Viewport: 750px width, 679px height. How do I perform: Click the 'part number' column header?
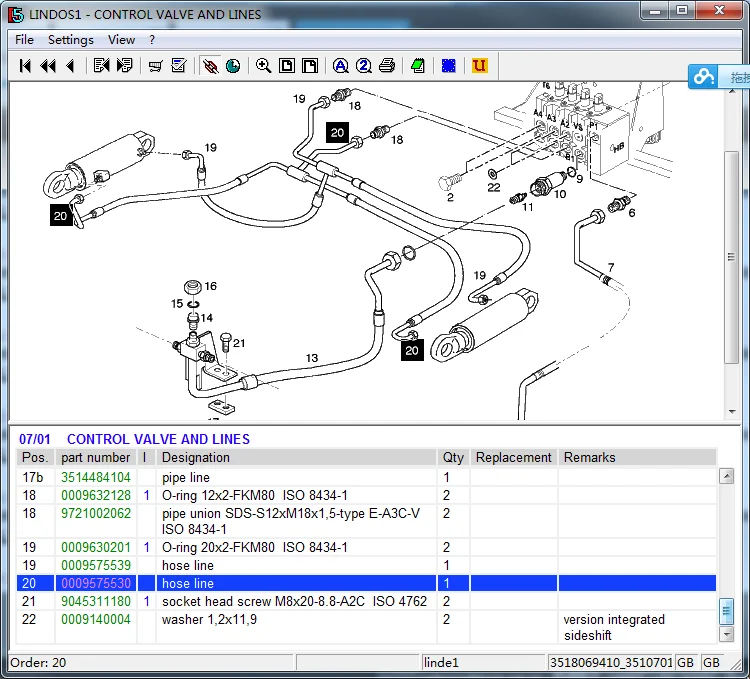click(96, 457)
